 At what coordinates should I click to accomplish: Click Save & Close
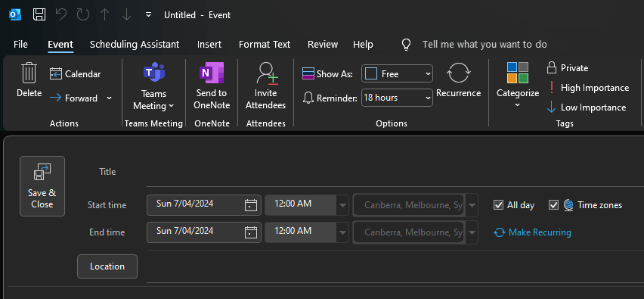coord(42,186)
